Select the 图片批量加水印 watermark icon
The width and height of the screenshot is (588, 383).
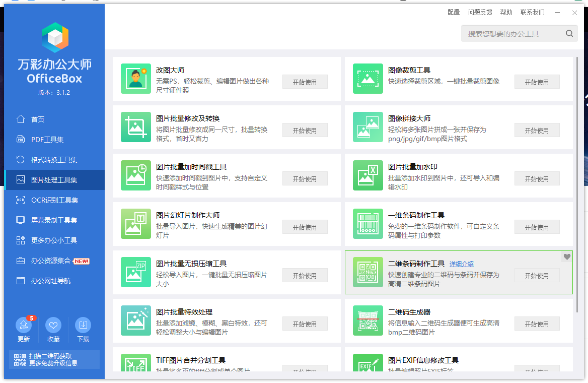[x=368, y=175]
